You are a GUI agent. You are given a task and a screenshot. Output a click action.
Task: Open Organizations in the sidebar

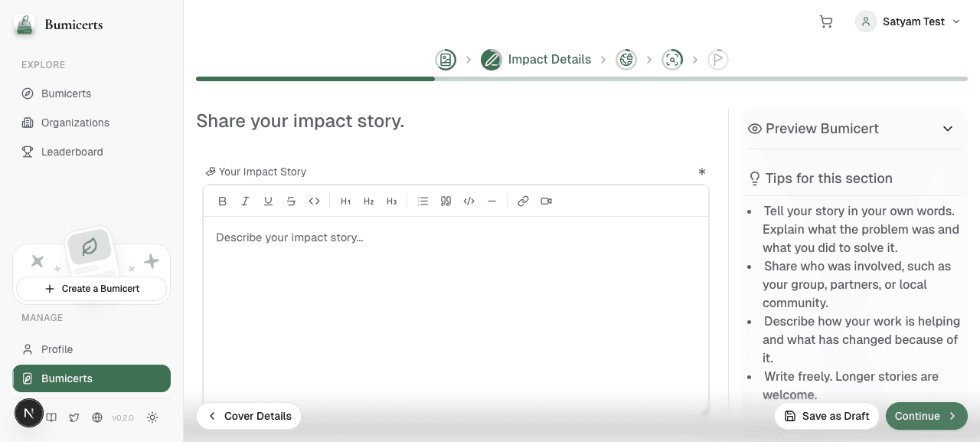point(91,123)
